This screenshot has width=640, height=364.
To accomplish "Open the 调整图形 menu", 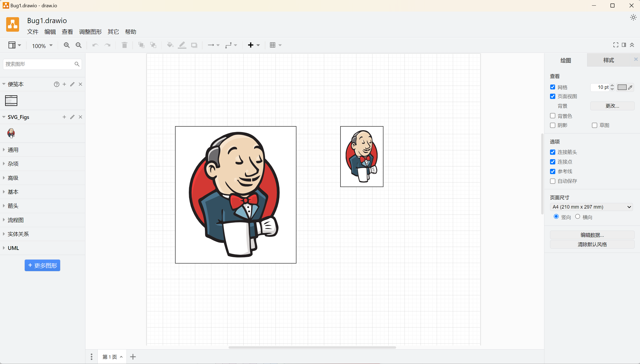I will 90,32.
